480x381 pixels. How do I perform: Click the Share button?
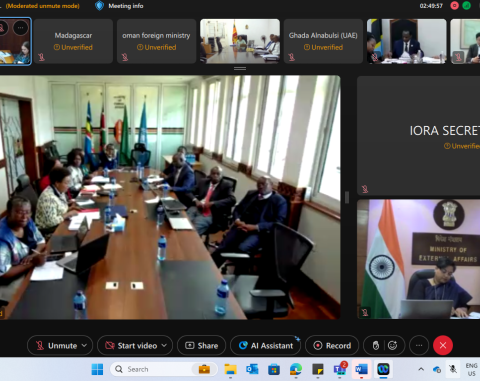click(x=201, y=345)
